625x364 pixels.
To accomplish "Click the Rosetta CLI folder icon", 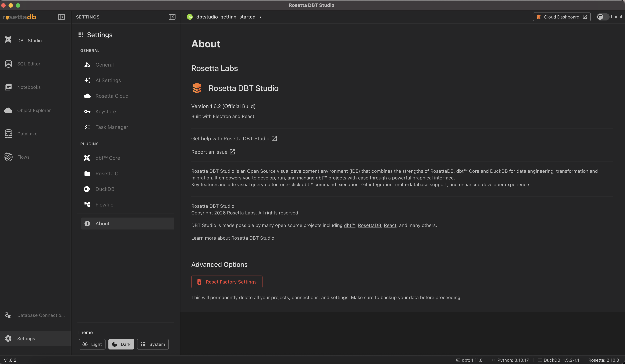I will point(87,173).
